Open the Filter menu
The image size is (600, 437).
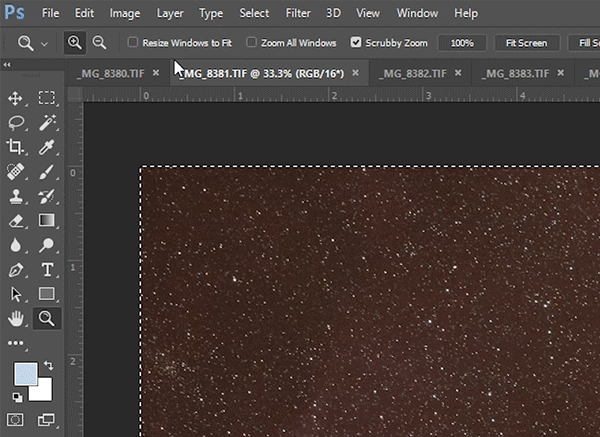(298, 13)
